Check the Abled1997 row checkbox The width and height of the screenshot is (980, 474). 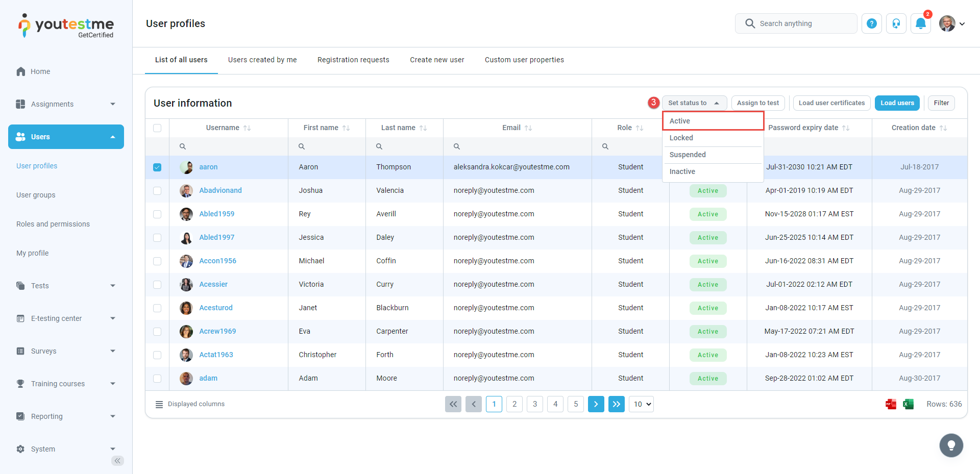[157, 238]
